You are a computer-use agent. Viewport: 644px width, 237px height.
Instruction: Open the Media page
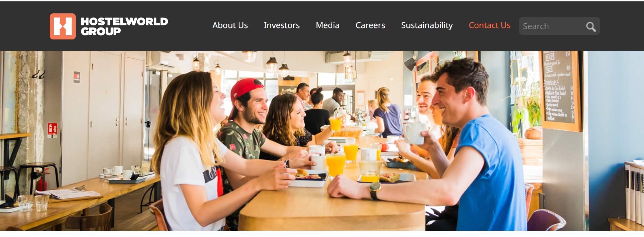point(327,25)
